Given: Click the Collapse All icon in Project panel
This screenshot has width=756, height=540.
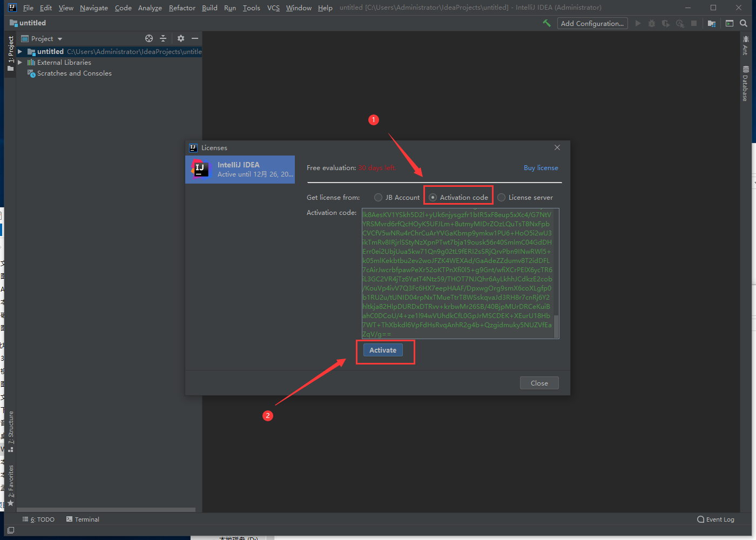Looking at the screenshot, I should coord(163,38).
